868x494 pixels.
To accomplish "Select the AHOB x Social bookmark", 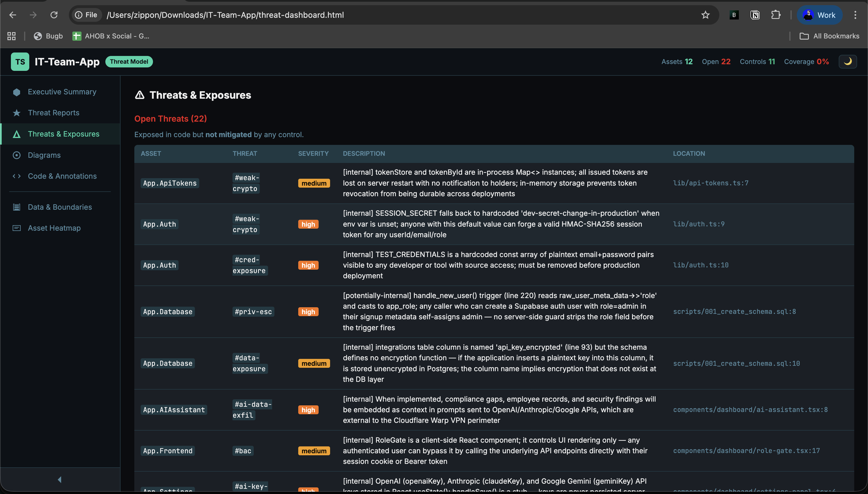I will click(x=111, y=36).
